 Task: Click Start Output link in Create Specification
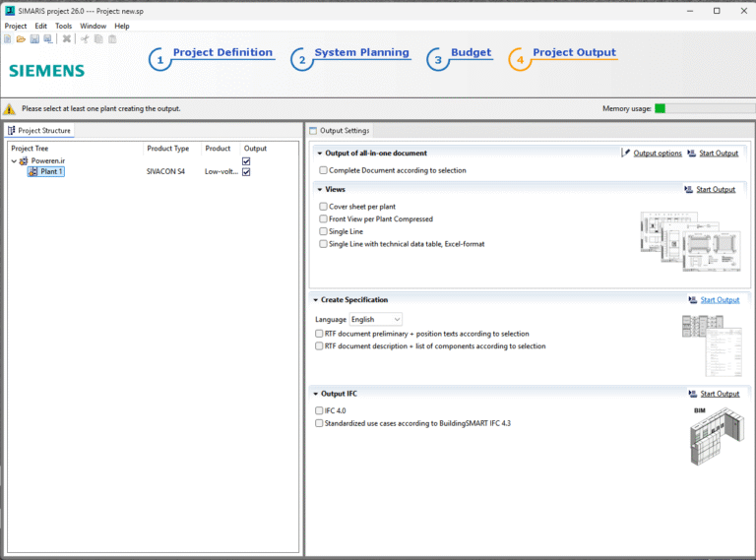[720, 300]
